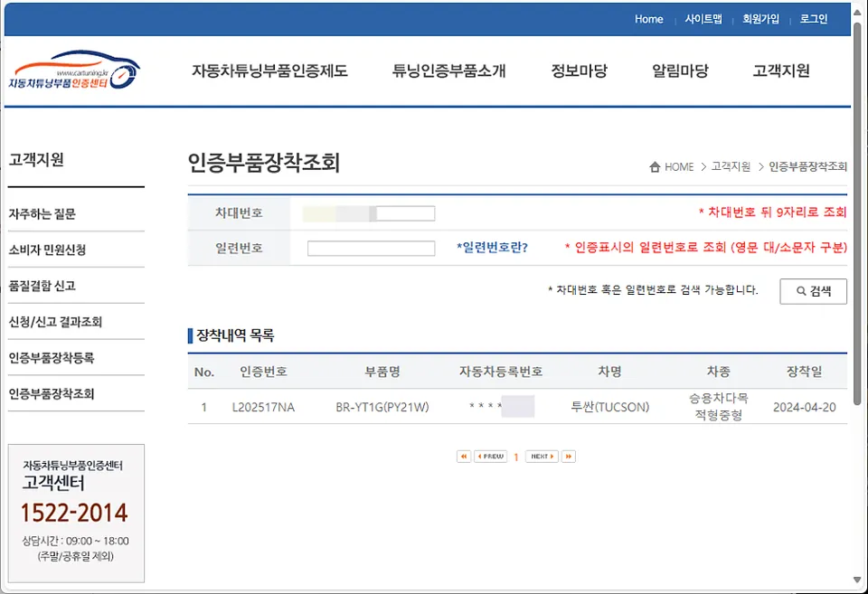
Task: Click certification number L202517NA cell
Action: tap(263, 408)
